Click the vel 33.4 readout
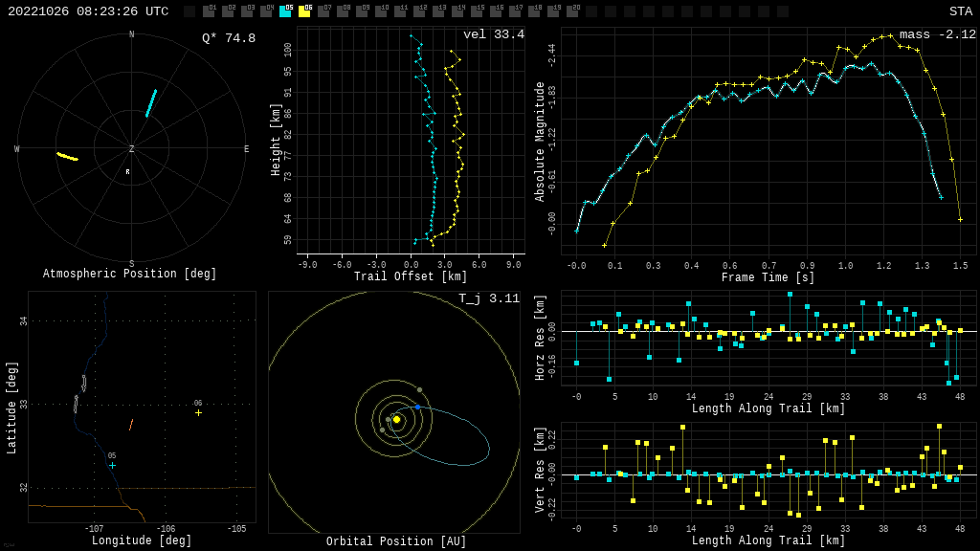Screen dimensions: 980x551 pyautogui.click(x=493, y=34)
